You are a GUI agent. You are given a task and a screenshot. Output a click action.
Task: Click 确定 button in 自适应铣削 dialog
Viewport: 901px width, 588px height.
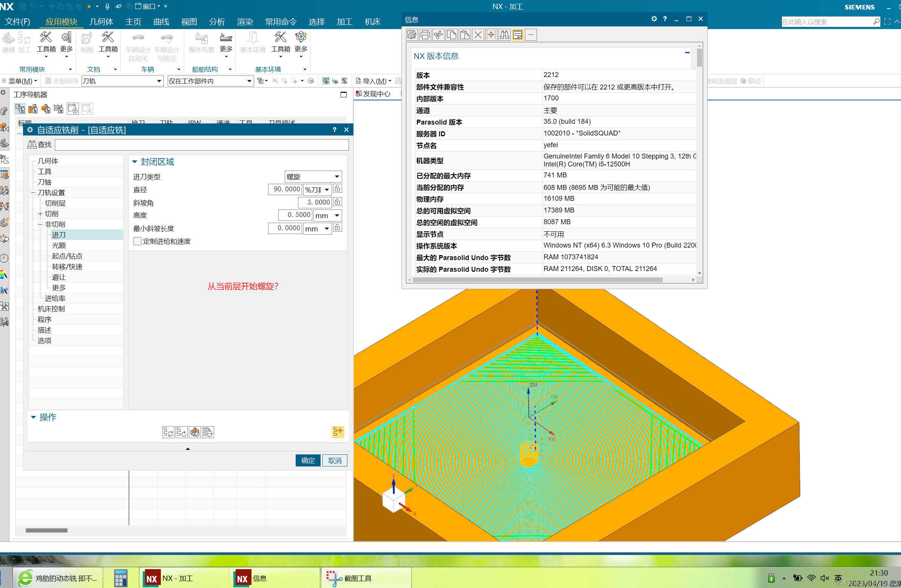click(x=308, y=460)
